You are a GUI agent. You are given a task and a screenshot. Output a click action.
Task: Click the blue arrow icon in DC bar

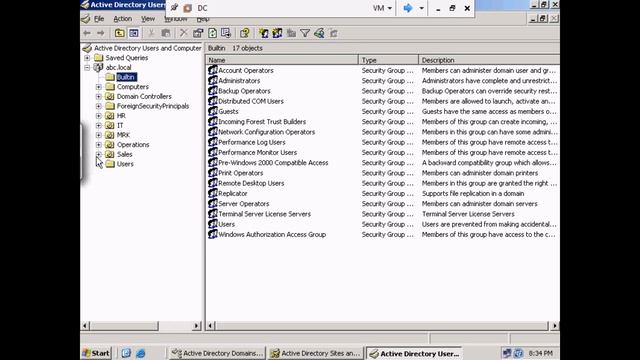click(408, 8)
